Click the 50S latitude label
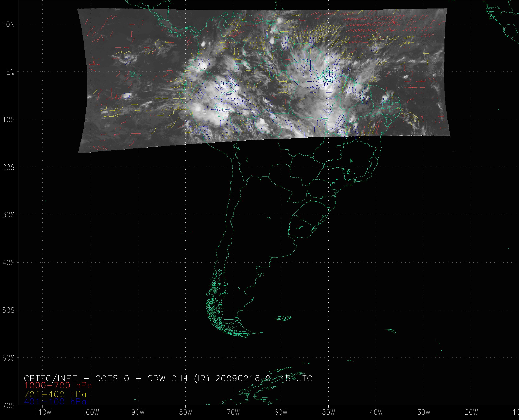519x420 pixels. (x=9, y=310)
